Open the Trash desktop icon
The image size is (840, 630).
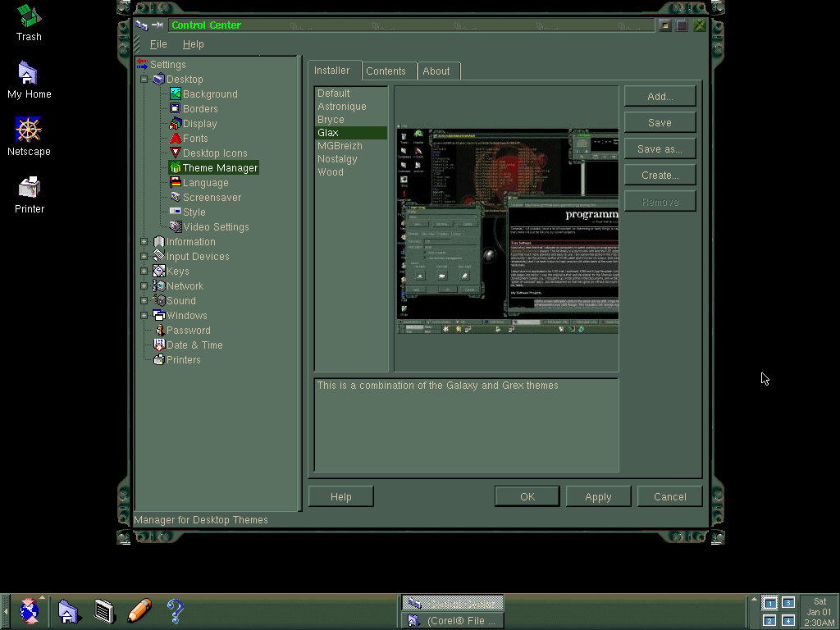click(29, 16)
